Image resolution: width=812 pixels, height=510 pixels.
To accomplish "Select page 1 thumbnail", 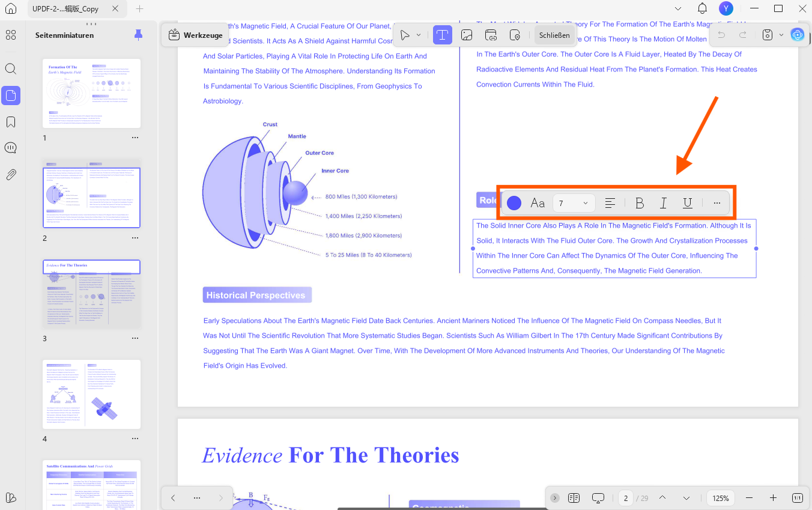I will pyautogui.click(x=91, y=93).
